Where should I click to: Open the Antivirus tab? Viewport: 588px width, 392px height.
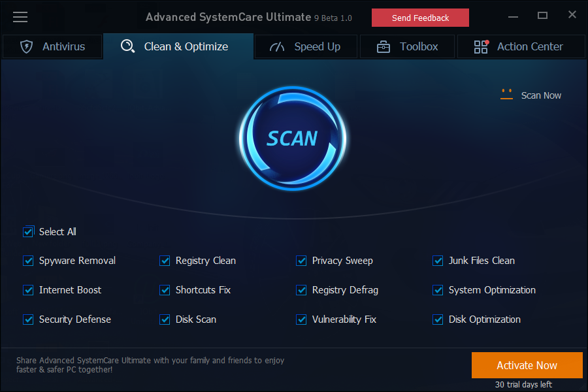coord(52,47)
